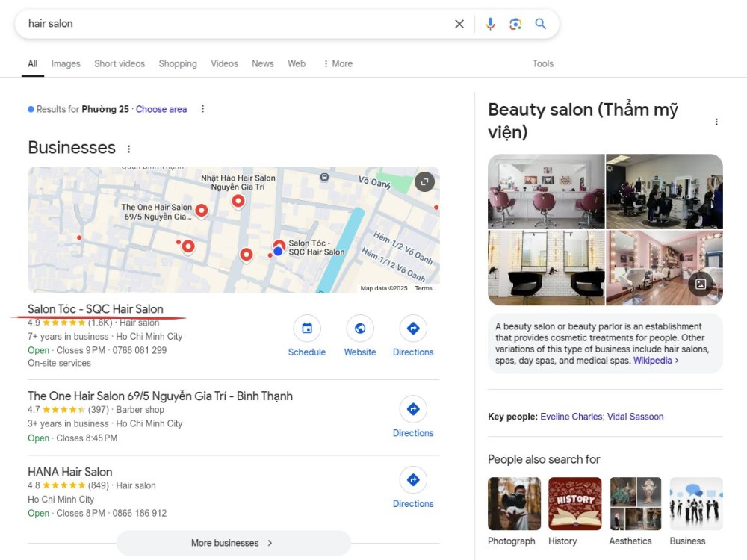Viewport: 747px width, 560px height.
Task: Click the blue current location dot on map
Action: click(x=278, y=251)
